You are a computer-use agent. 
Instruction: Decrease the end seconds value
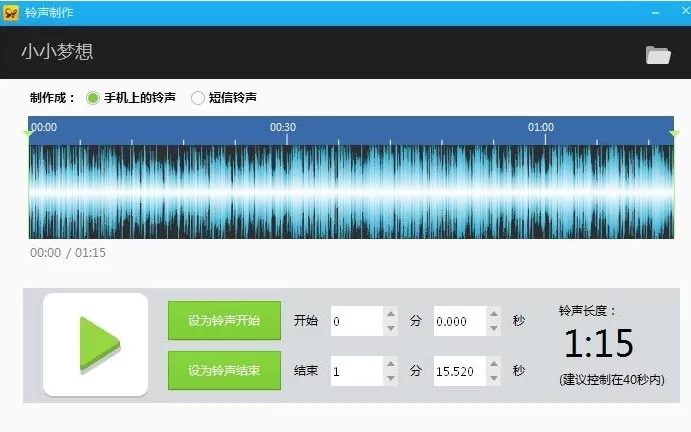(494, 378)
